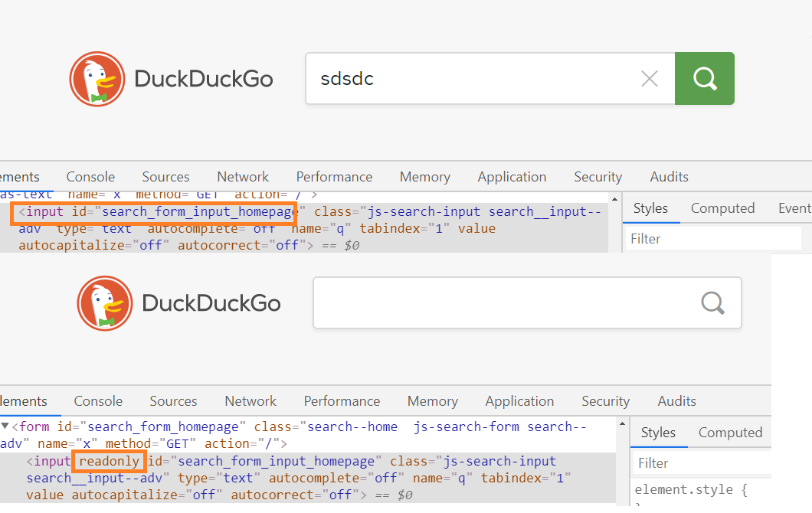Clear the search query with the X icon

650,78
